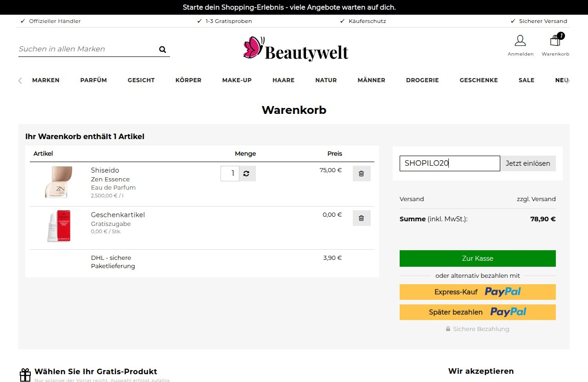
Task: Click the top promo banner text
Action: click(x=289, y=7)
